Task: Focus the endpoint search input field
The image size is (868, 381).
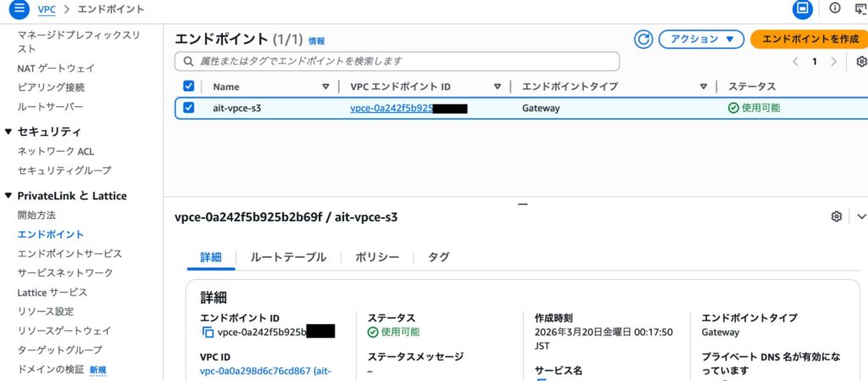Action: pos(397,62)
